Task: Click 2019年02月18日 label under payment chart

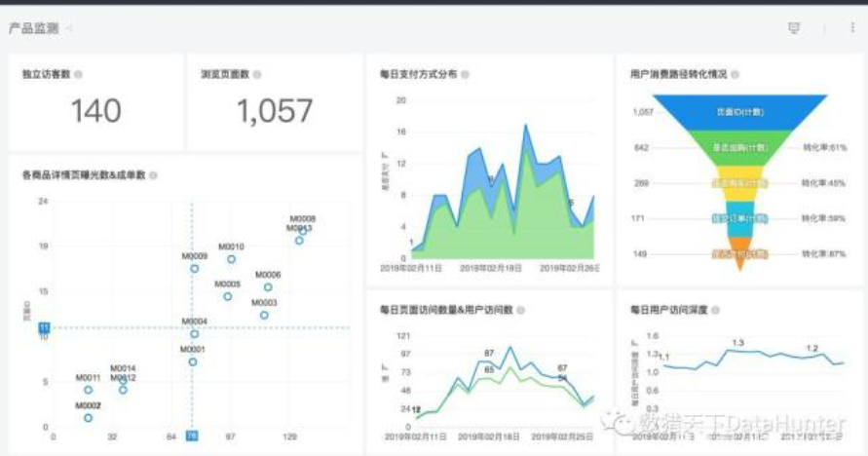Action: (x=491, y=268)
